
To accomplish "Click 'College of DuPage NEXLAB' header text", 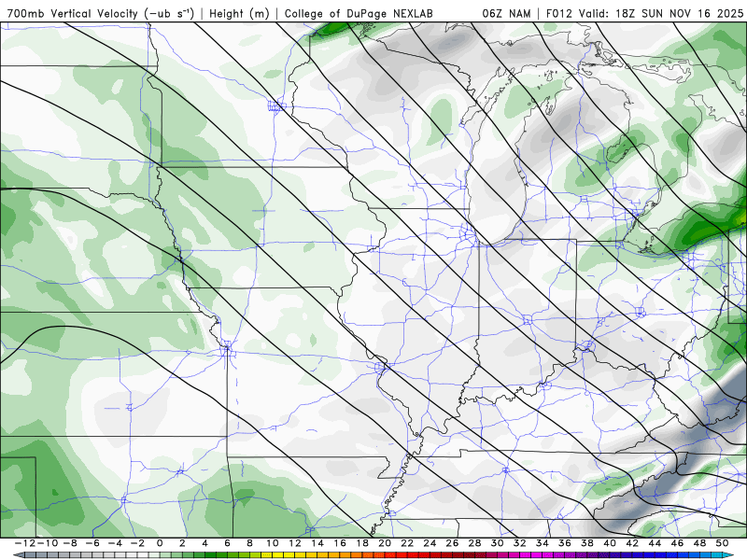I will 359,14.
